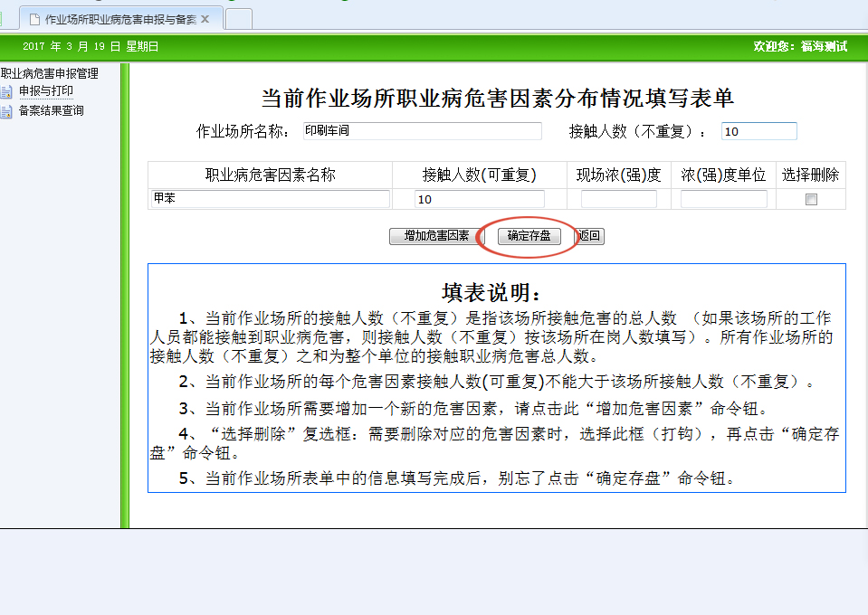
Task: Save the form with 确定存盘
Action: [x=529, y=236]
